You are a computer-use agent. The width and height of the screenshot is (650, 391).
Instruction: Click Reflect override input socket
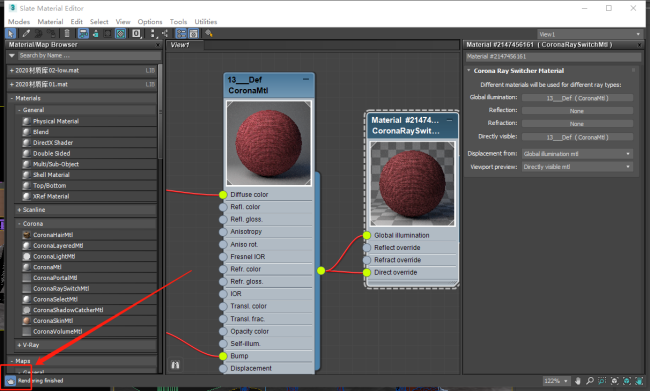point(367,248)
